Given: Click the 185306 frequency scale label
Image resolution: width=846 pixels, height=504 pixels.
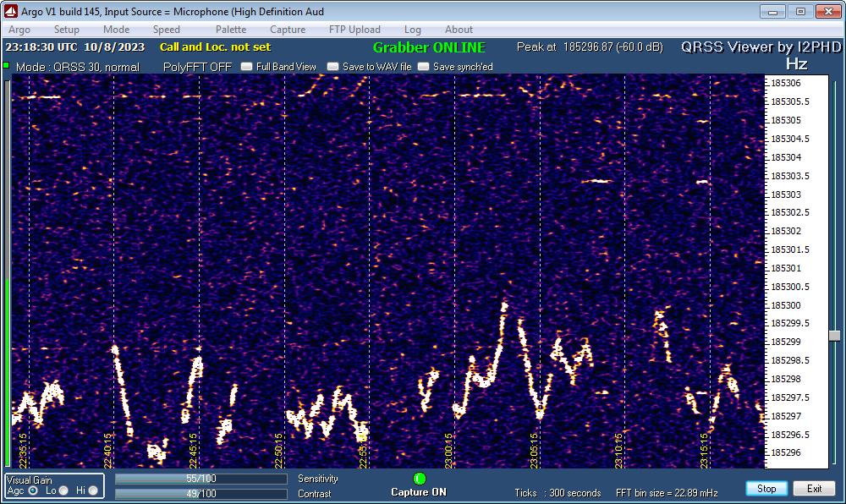Looking at the screenshot, I should [786, 83].
